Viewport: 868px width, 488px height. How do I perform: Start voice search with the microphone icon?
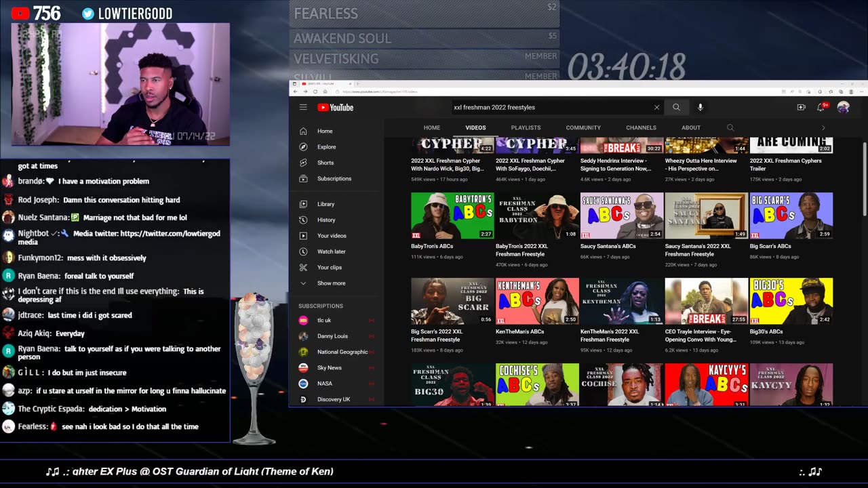tap(700, 107)
